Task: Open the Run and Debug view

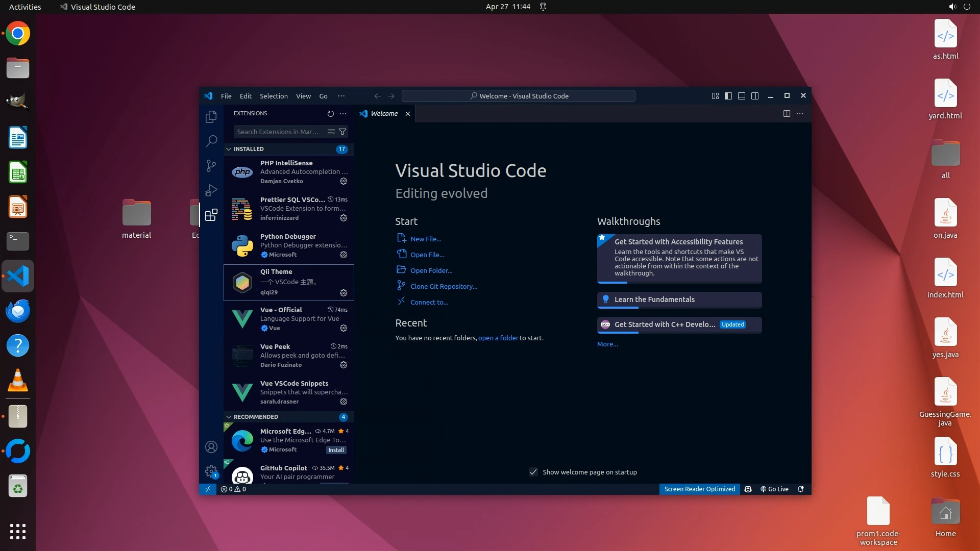Action: [x=211, y=190]
